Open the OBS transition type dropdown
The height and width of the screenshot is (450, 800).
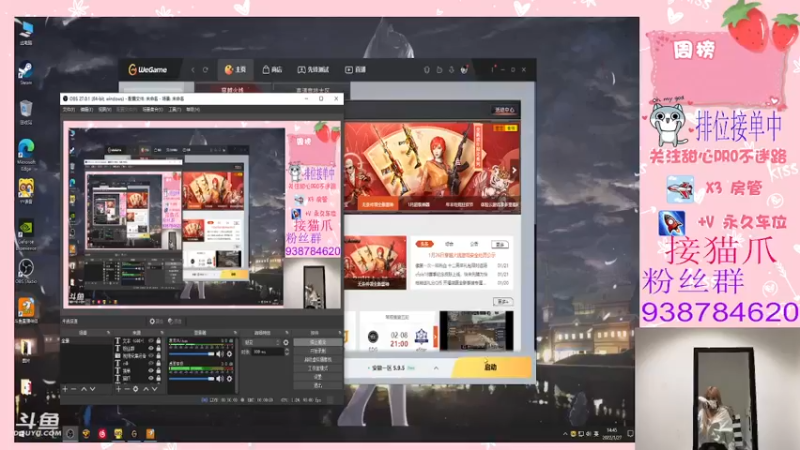261,342
